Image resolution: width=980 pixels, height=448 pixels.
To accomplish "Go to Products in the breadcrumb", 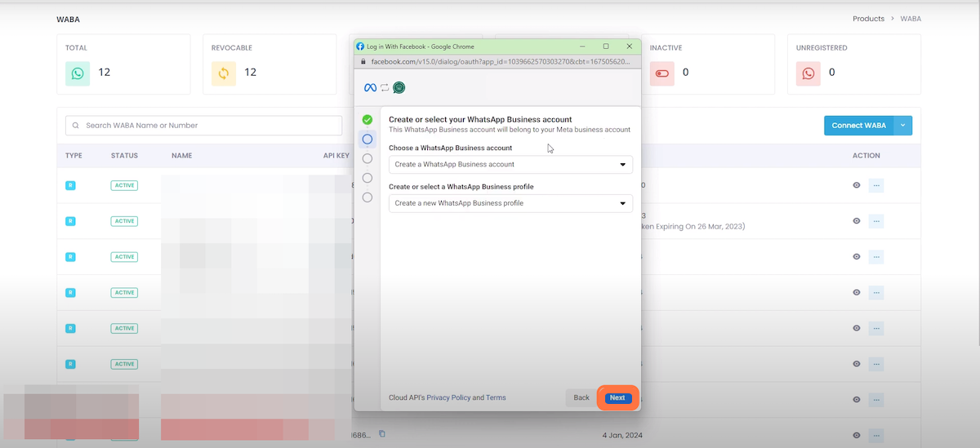I will click(x=868, y=19).
